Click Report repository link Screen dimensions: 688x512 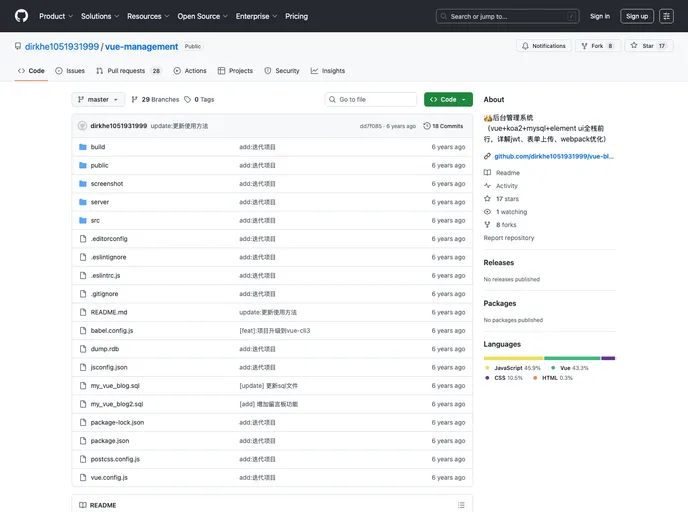click(509, 238)
